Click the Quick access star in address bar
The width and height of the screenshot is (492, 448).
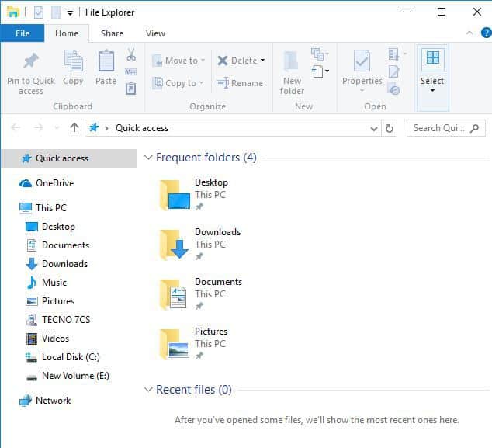93,128
